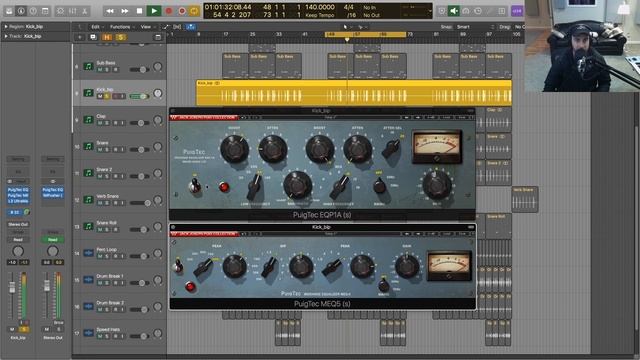Open the Kick_bip strip Read automation mode
Viewport: 640px width, 360px height.
[18, 240]
